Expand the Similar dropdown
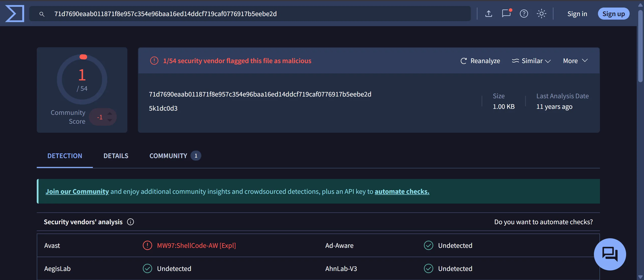Screen dimensions: 644x280 tap(532, 61)
